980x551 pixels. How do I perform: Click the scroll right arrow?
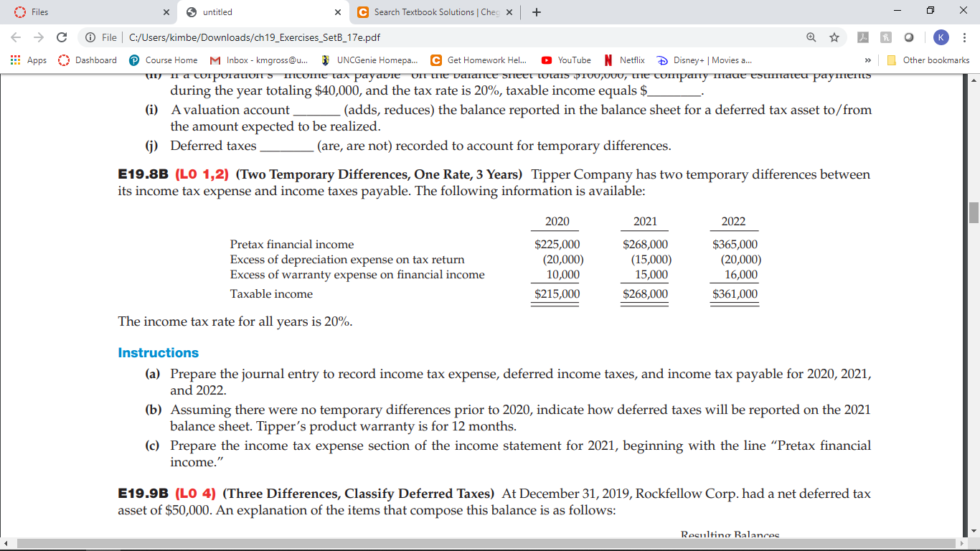961,545
